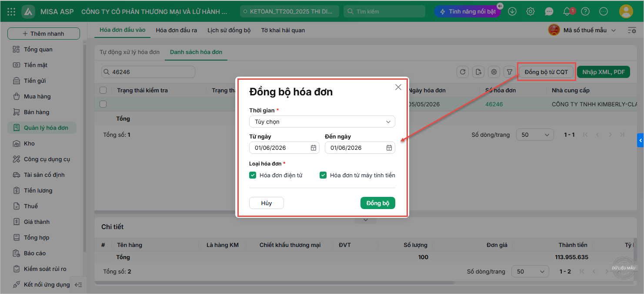This screenshot has width=644, height=294.
Task: Open the list settings gear icon
Action: pos(494,72)
